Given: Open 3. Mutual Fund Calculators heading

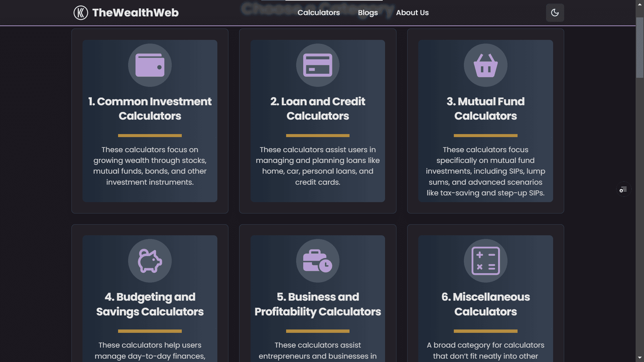Looking at the screenshot, I should click(485, 109).
